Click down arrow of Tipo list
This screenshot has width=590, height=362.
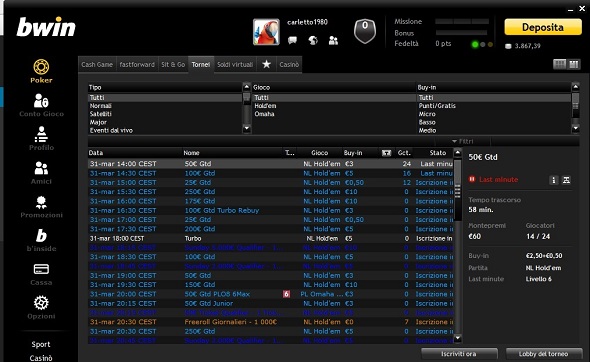(x=246, y=129)
